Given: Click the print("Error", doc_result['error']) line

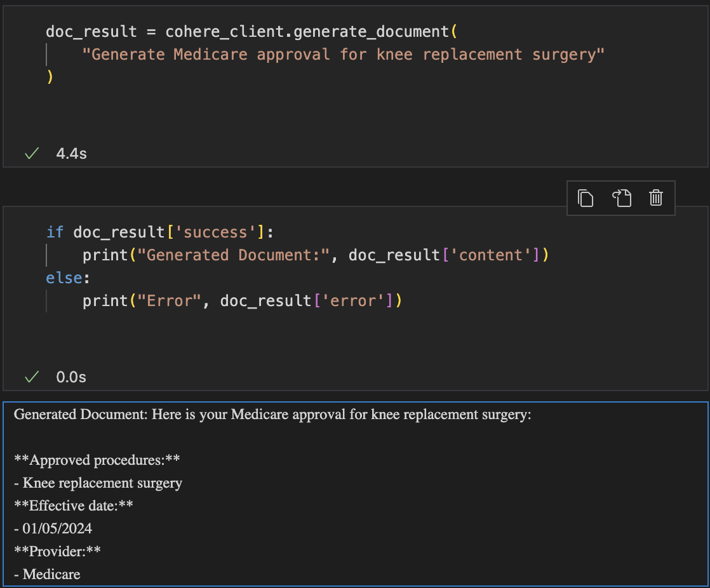Looking at the screenshot, I should coord(242,301).
